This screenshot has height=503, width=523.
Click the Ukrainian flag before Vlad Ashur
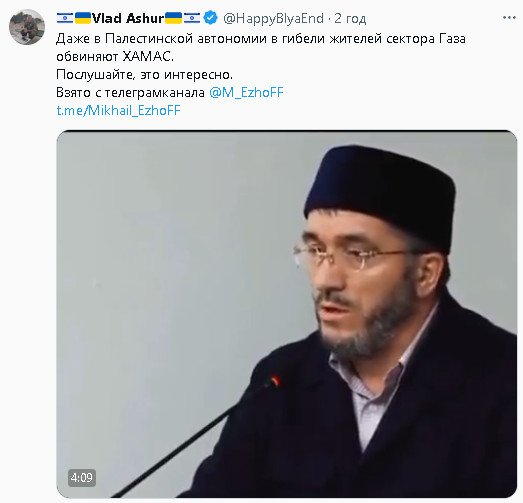83,18
